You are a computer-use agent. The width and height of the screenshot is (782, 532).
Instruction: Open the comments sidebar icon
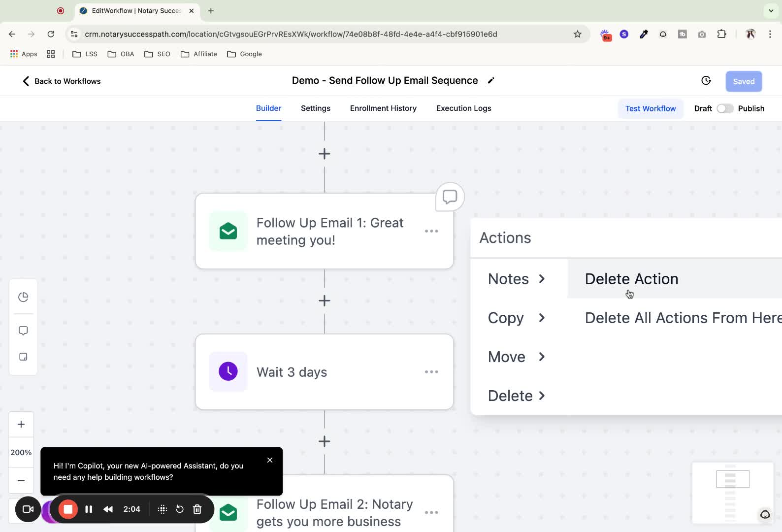click(23, 331)
